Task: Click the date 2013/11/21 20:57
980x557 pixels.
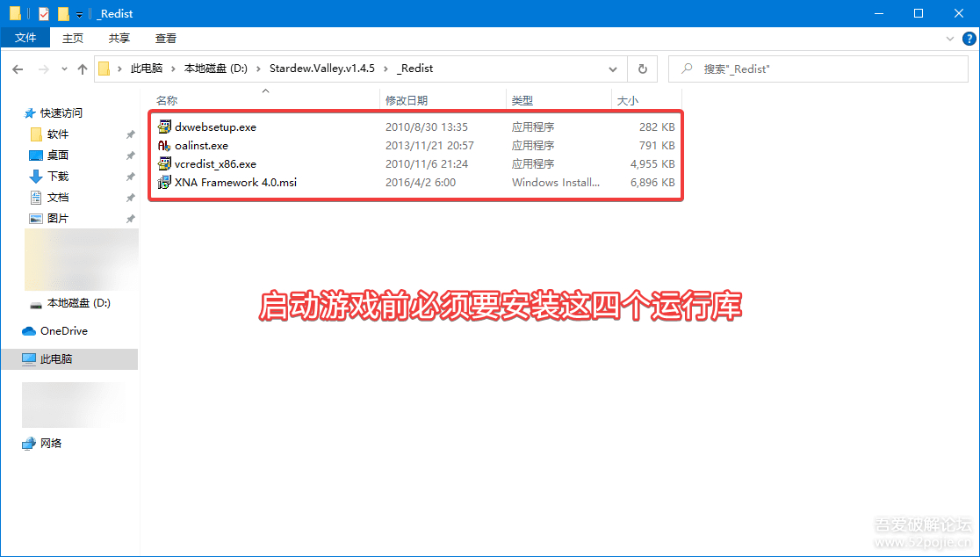Action: coord(429,146)
